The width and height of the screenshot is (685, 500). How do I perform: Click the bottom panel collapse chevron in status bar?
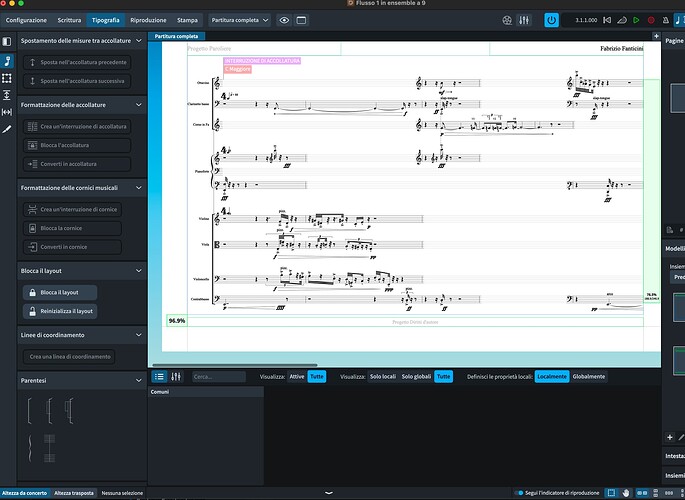[329, 493]
